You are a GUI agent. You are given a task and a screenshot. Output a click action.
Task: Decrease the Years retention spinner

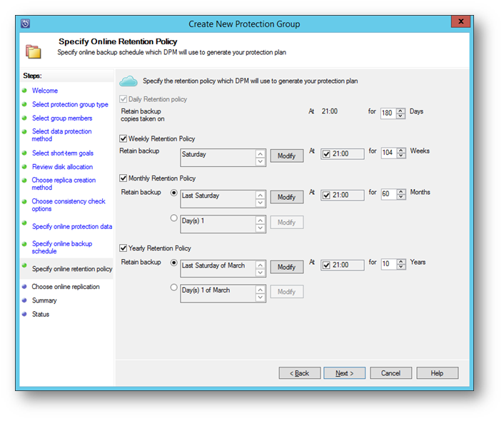point(400,266)
